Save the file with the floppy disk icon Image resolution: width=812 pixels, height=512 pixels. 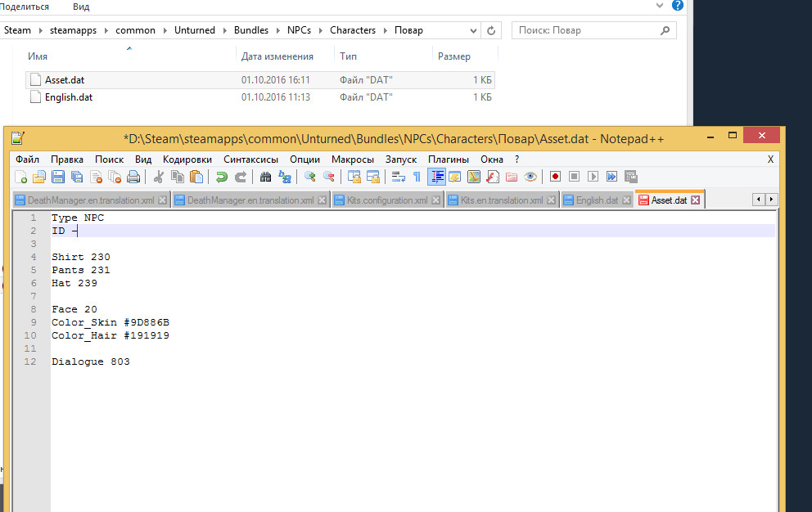click(58, 177)
